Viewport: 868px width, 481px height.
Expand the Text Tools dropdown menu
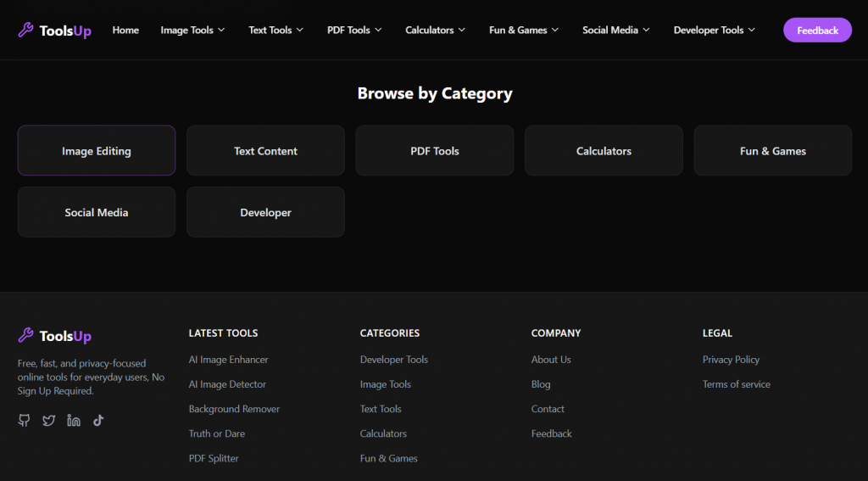275,30
